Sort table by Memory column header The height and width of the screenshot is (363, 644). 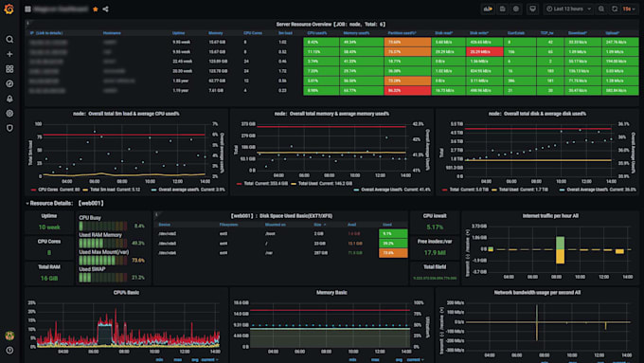[215, 33]
